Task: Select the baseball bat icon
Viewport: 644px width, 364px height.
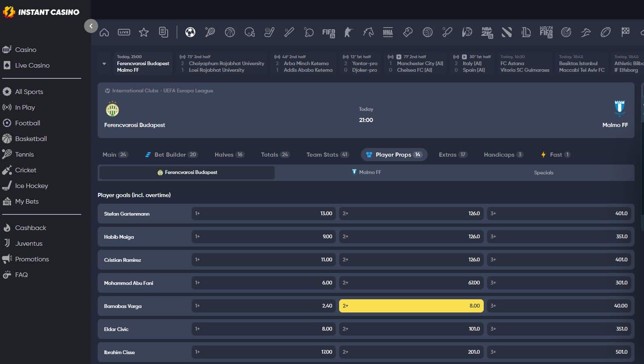Action: tap(289, 32)
